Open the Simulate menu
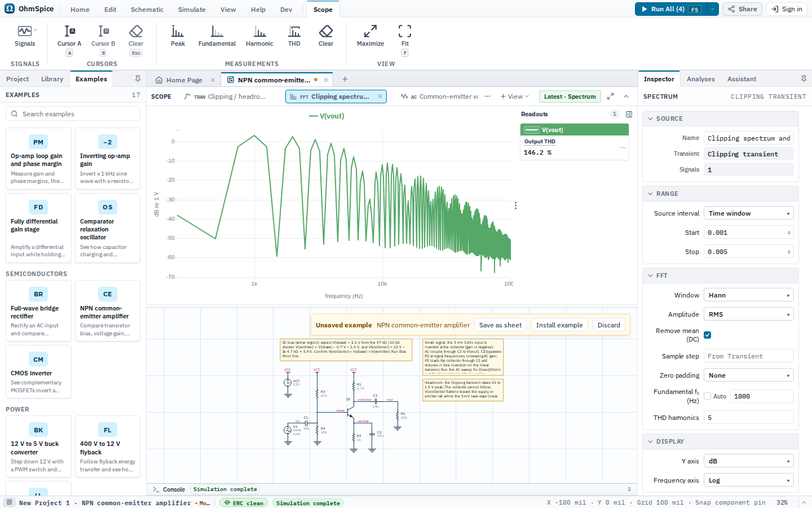The image size is (812, 508). click(x=192, y=10)
